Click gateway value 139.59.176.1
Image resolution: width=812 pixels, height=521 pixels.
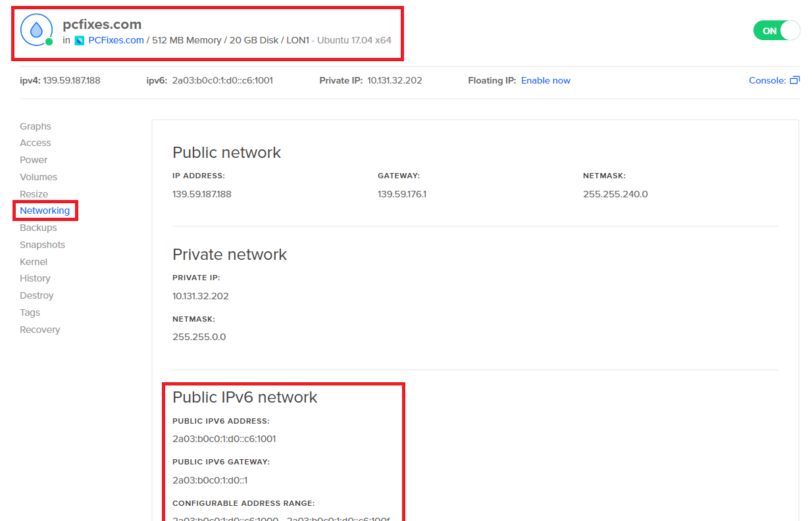402,194
